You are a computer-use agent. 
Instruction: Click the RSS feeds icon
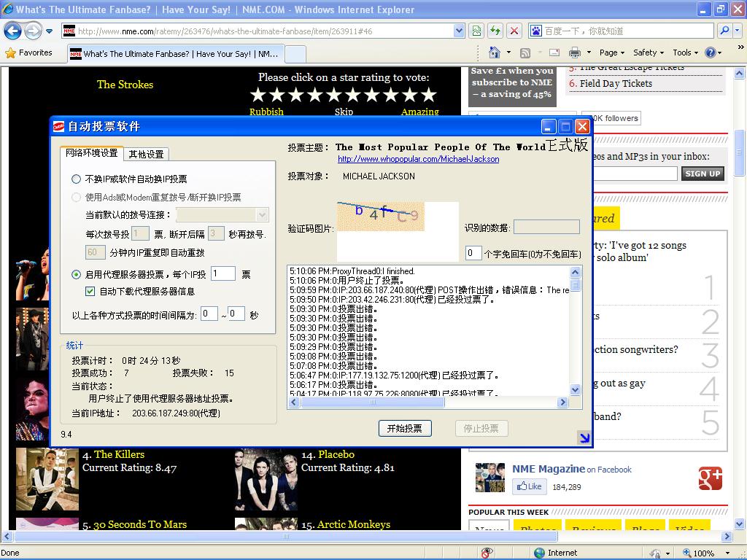point(525,52)
